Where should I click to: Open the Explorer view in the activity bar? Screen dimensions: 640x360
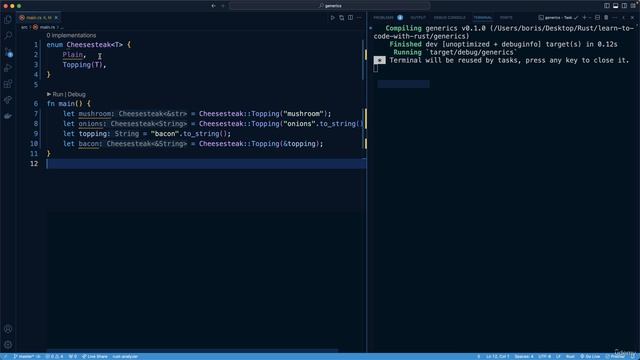(x=8, y=19)
